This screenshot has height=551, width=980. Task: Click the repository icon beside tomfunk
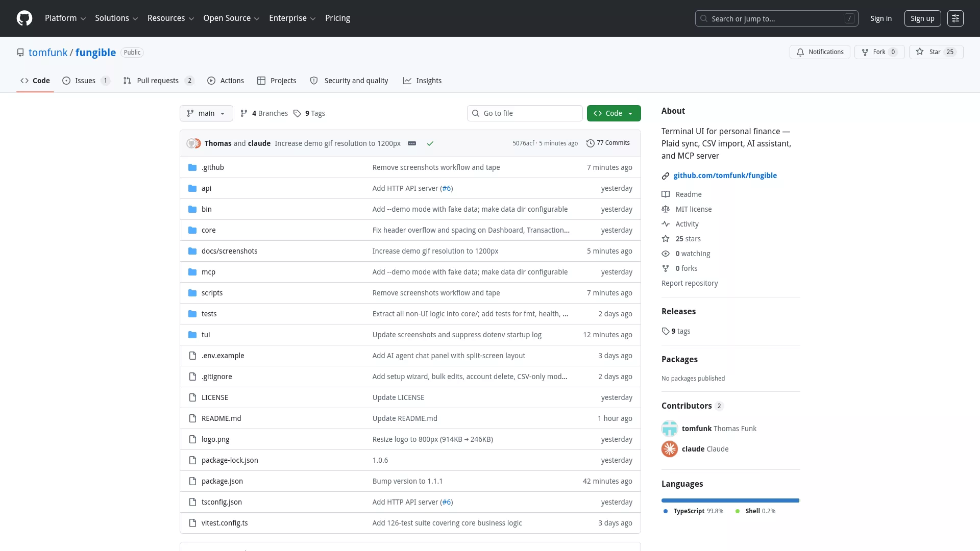(x=20, y=53)
